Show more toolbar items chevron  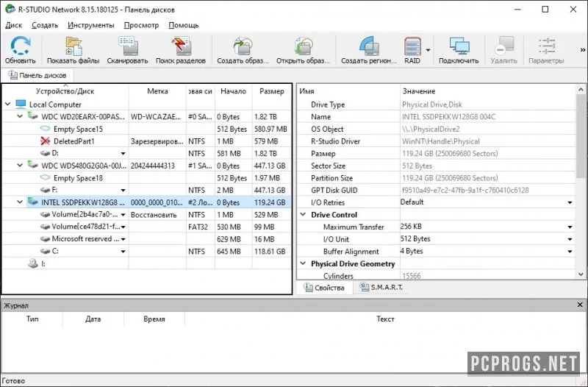(x=583, y=49)
